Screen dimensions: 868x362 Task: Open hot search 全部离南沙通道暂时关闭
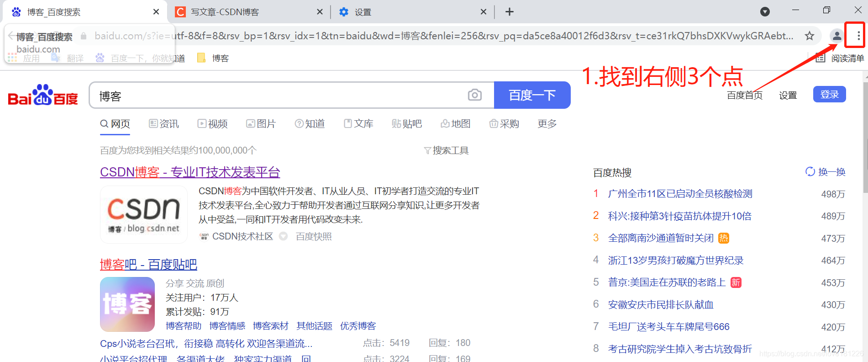(661, 238)
